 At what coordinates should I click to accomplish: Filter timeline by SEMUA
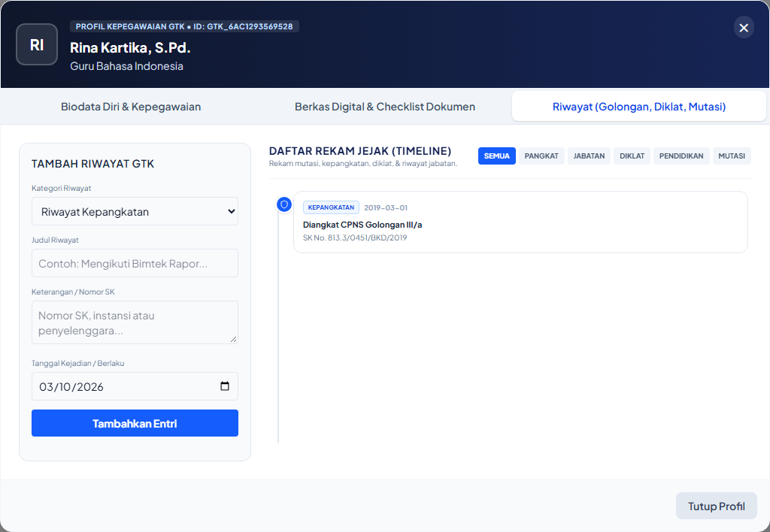click(496, 156)
